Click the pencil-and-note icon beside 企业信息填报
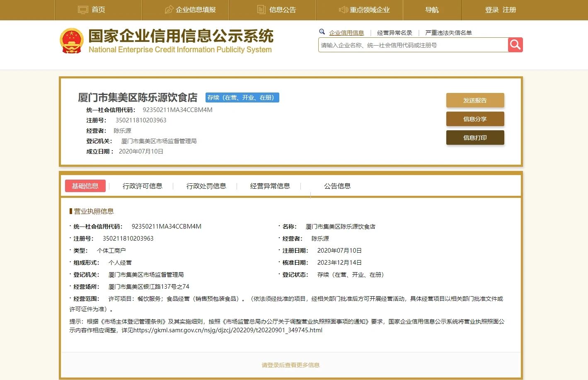 (169, 10)
